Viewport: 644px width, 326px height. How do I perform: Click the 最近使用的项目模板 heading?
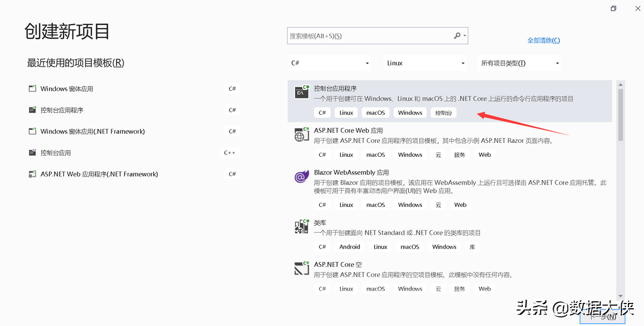click(x=76, y=63)
